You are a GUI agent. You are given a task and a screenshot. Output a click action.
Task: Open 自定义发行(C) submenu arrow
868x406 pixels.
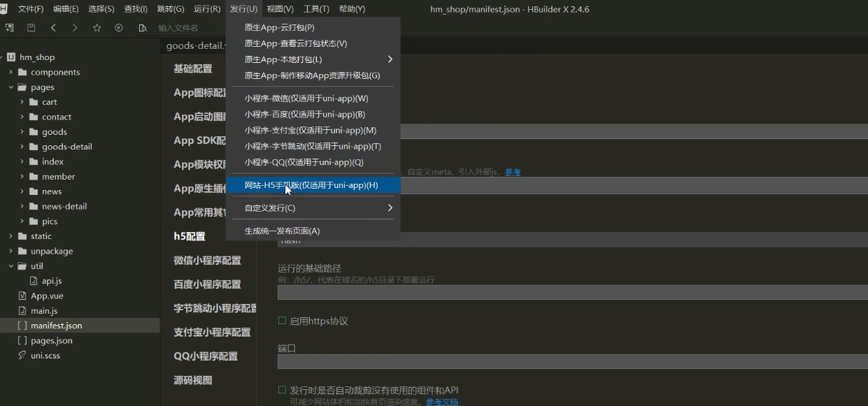(390, 208)
